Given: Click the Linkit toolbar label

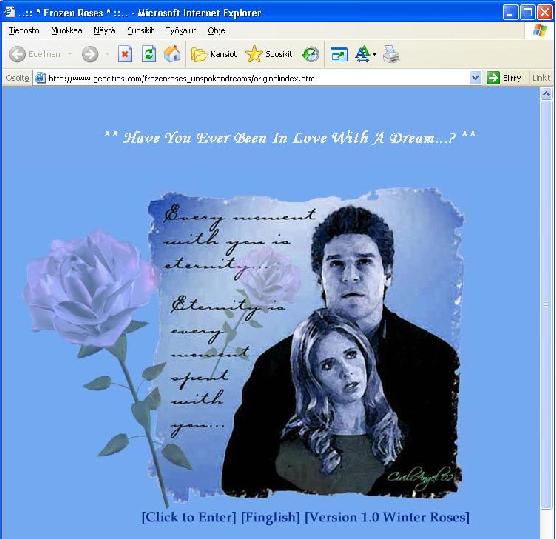Looking at the screenshot, I should click(541, 78).
